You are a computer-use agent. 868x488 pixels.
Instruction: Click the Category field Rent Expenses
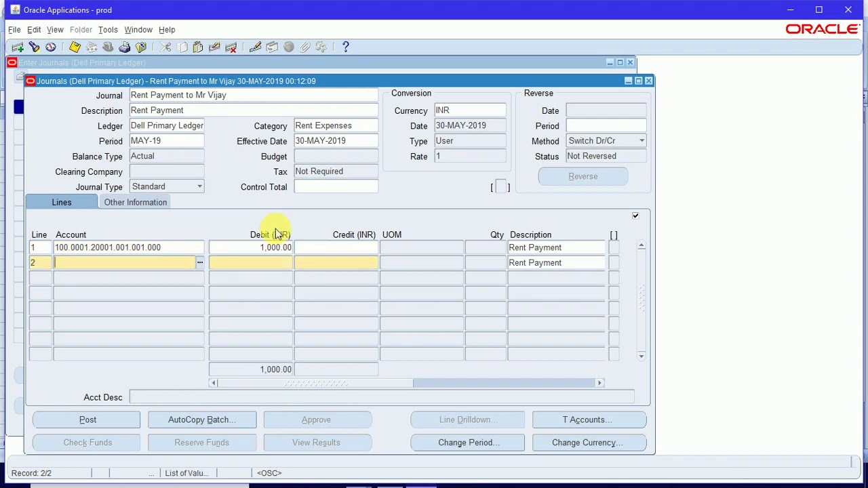pos(336,125)
